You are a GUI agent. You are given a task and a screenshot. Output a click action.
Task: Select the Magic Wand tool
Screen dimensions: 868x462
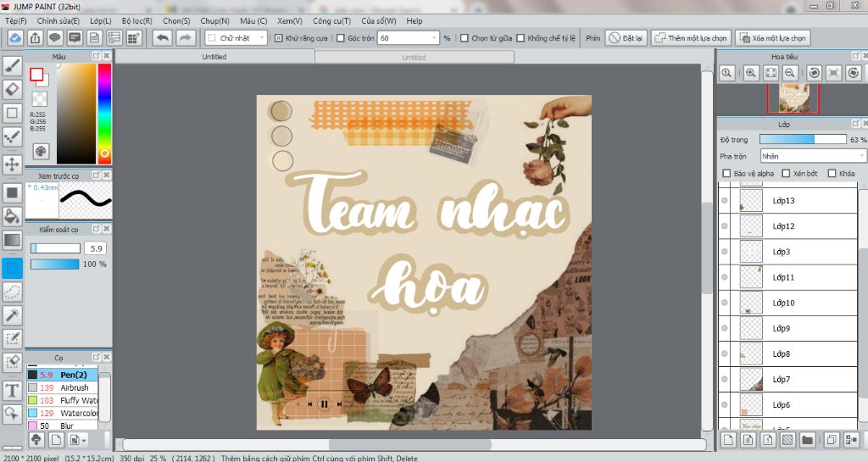coord(12,315)
